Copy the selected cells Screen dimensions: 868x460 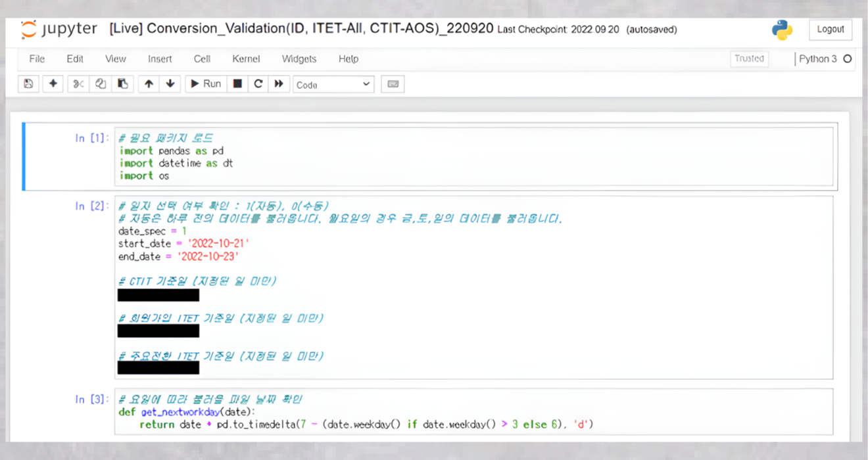click(x=101, y=84)
